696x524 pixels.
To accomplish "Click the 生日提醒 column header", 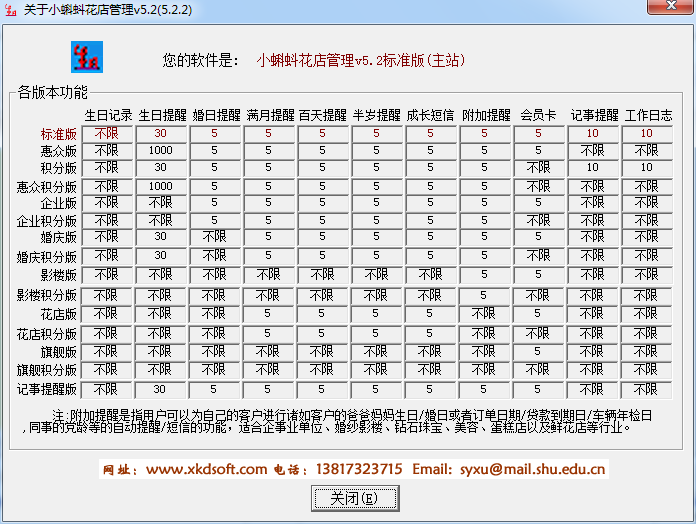I will click(x=161, y=115).
